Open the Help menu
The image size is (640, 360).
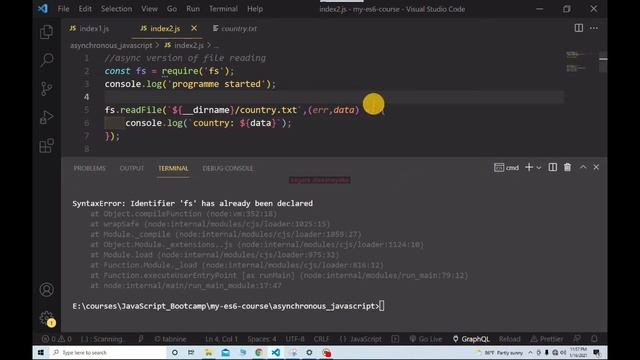point(255,9)
